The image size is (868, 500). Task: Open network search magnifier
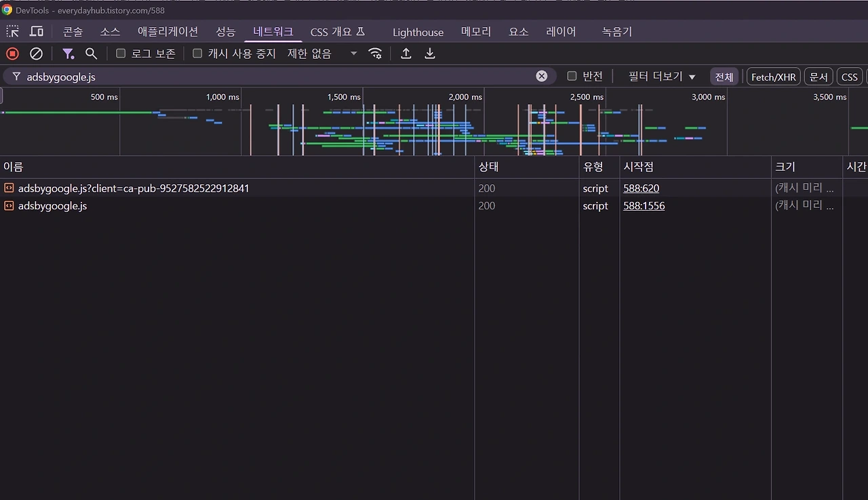click(x=91, y=54)
